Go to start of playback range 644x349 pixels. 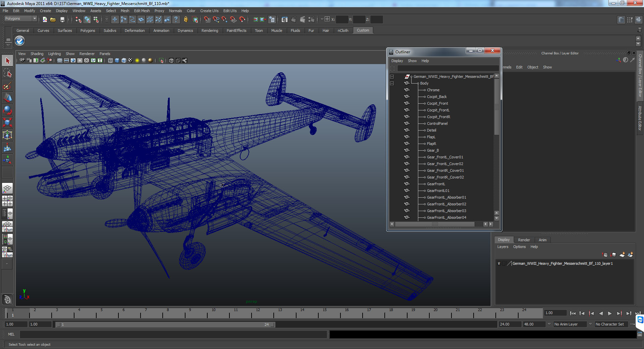coord(573,313)
